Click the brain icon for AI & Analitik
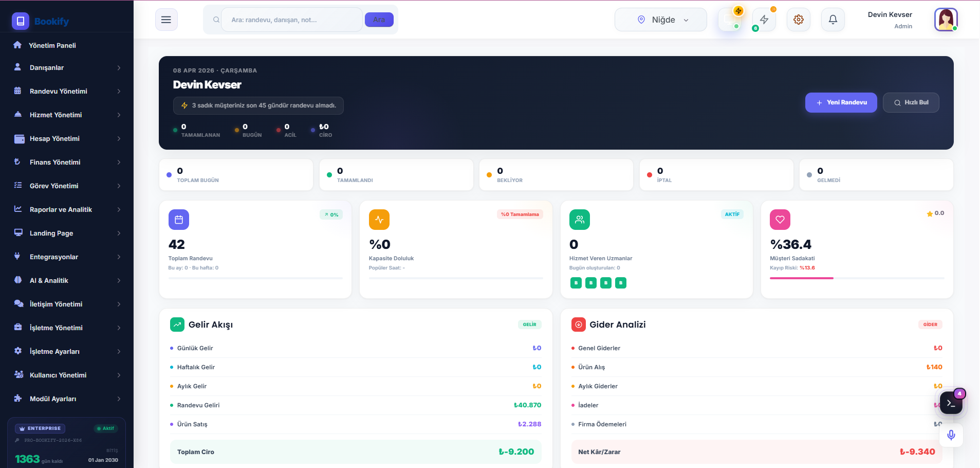The height and width of the screenshot is (468, 980). point(18,280)
